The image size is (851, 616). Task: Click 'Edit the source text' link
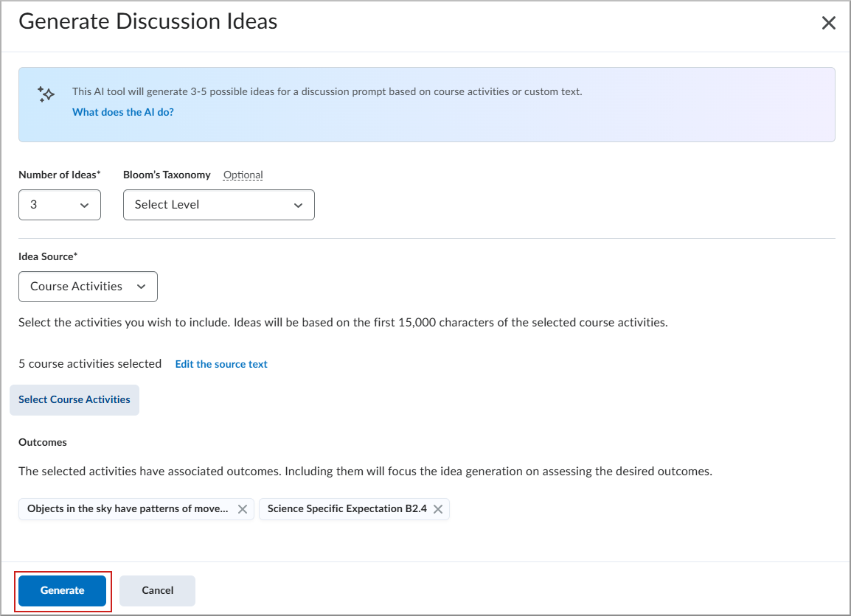220,363
